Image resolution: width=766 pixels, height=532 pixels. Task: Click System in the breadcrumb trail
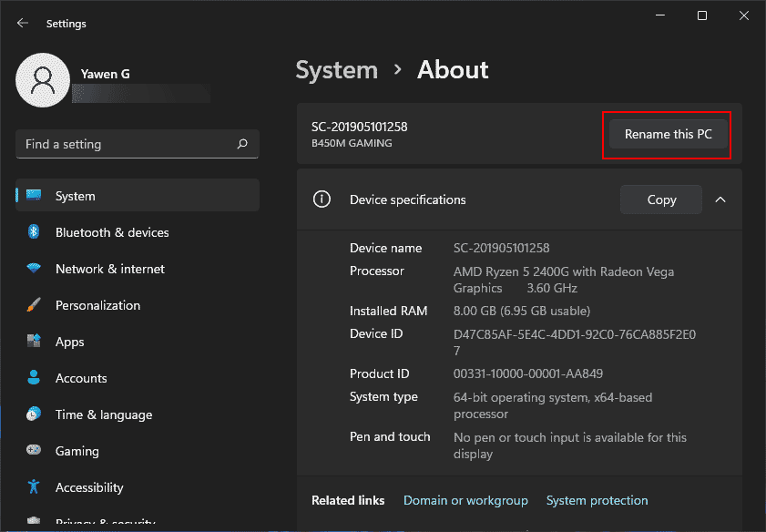336,69
